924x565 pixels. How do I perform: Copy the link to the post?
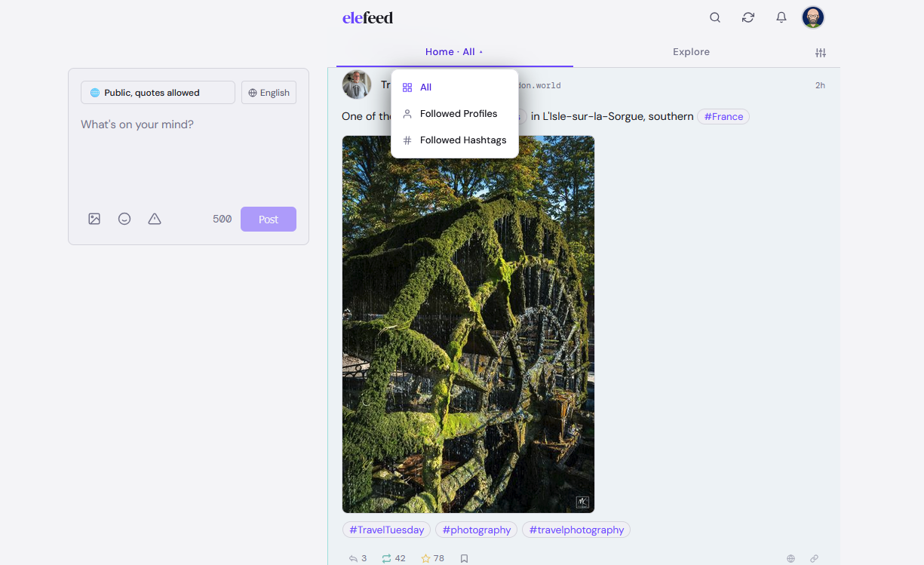pyautogui.click(x=814, y=558)
